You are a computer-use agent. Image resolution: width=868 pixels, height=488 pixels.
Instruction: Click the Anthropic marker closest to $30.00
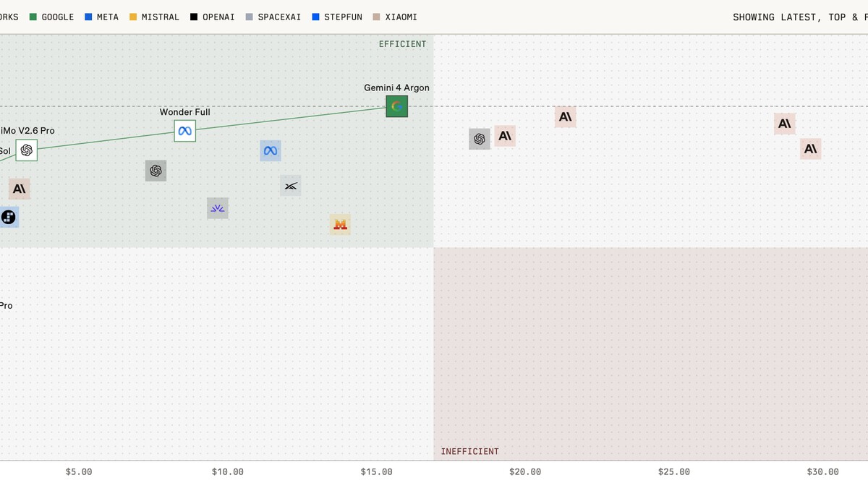coord(811,149)
